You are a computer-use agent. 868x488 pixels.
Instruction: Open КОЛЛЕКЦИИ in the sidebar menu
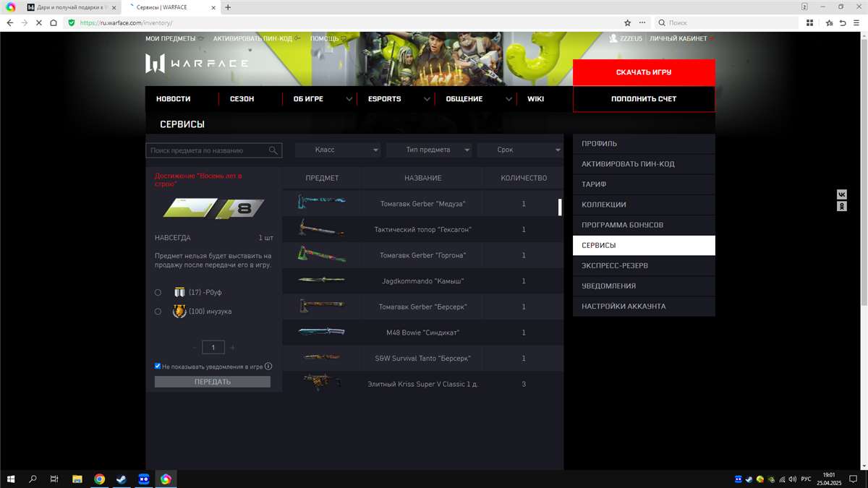click(x=644, y=205)
